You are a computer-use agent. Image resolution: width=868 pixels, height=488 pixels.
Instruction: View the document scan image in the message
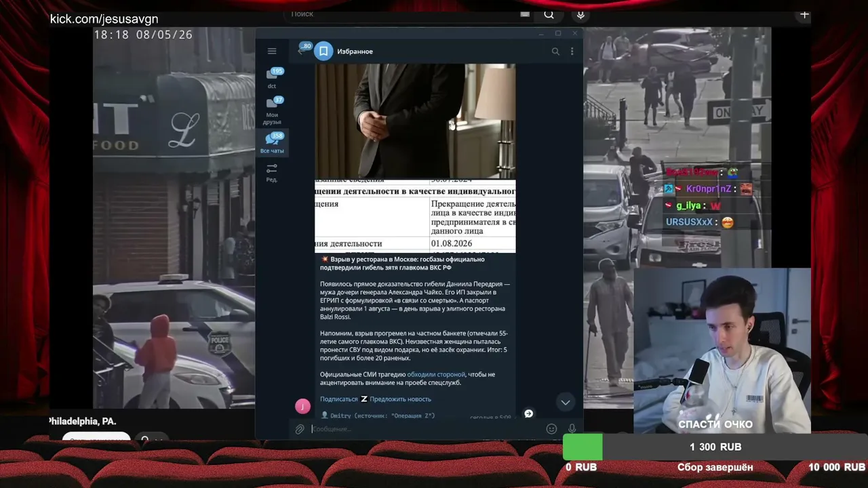tap(415, 216)
